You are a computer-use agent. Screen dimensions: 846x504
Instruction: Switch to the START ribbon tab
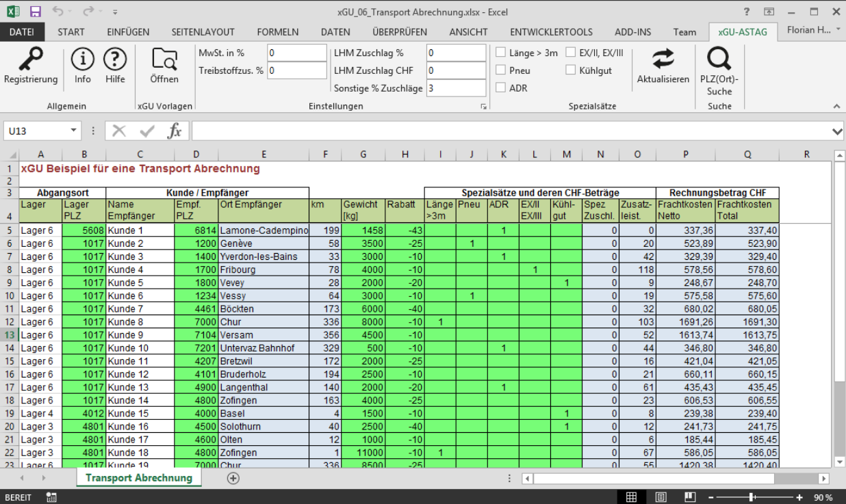click(x=71, y=31)
